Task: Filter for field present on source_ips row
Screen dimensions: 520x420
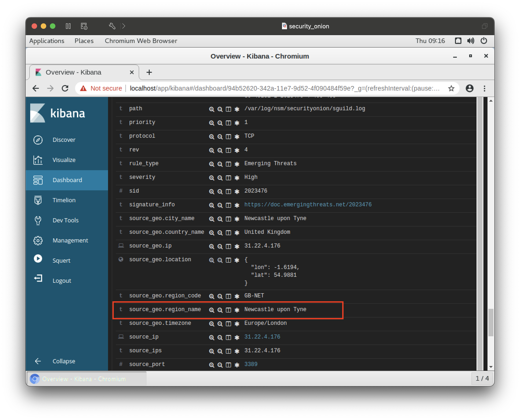Action: pos(237,351)
